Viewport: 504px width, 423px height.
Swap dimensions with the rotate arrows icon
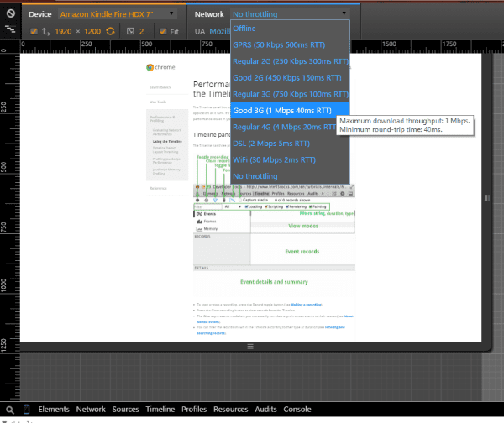point(46,31)
